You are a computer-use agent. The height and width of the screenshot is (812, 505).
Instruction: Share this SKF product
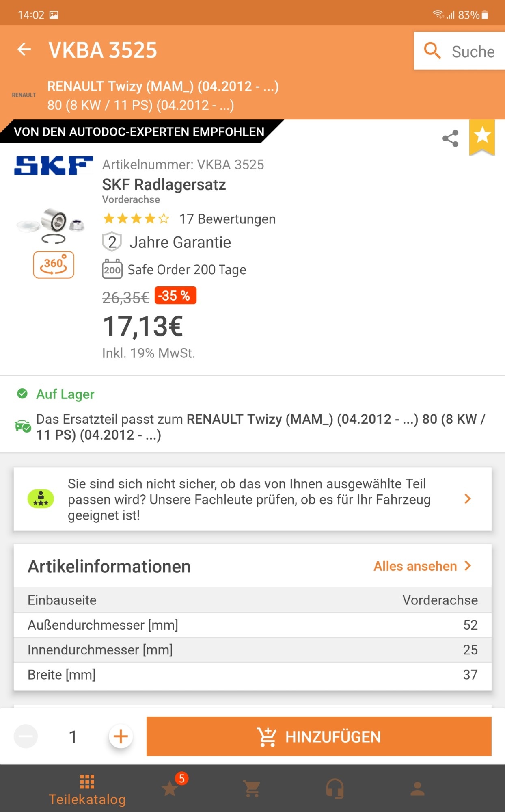[450, 139]
